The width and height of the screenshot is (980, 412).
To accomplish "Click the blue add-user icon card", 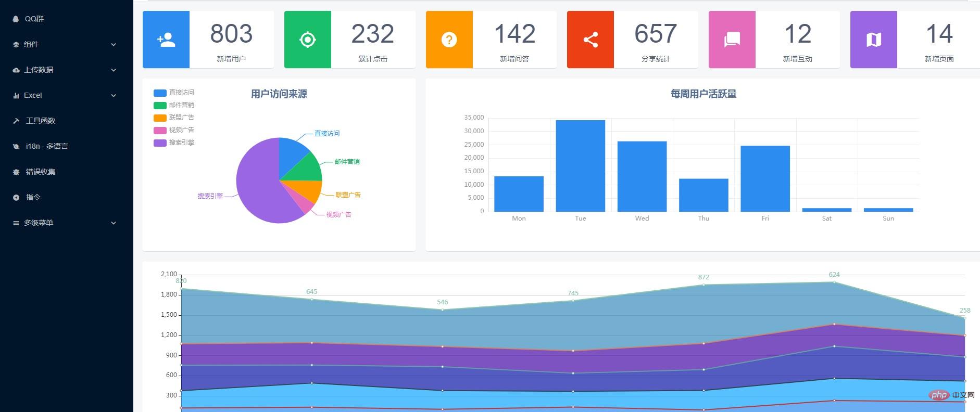I will (x=166, y=40).
